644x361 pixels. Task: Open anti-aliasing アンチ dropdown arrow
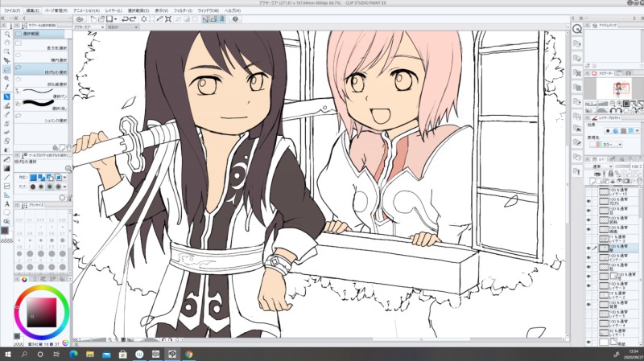[x=65, y=187]
